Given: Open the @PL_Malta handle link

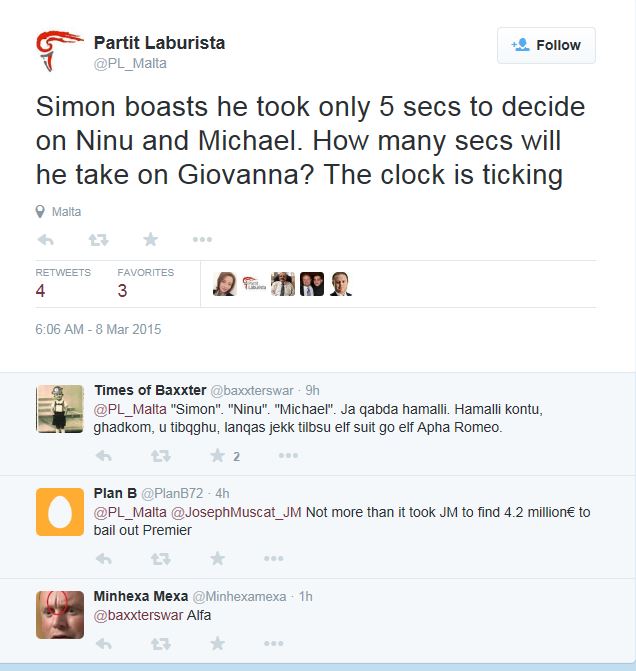Looking at the screenshot, I should tap(130, 63).
